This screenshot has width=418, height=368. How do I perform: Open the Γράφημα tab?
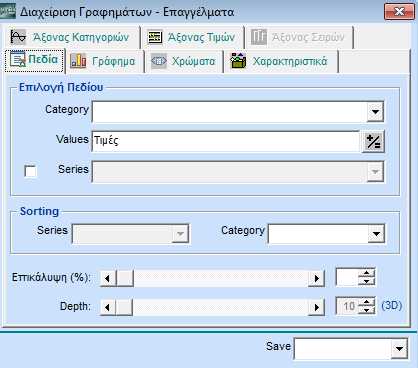104,61
